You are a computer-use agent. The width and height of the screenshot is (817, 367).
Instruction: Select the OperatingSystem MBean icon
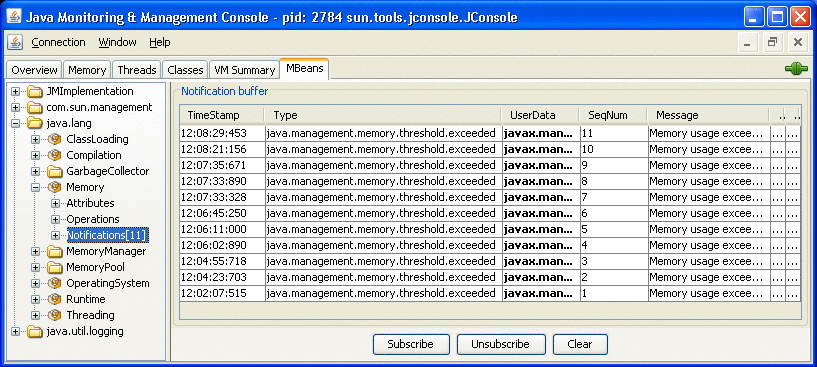coord(54,283)
